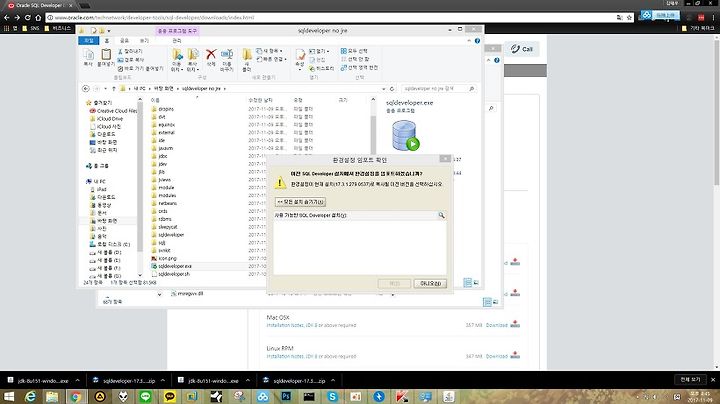720x404 pixels.
Task: Click the refresh icon beside Explorer address bar
Action: 392,89
